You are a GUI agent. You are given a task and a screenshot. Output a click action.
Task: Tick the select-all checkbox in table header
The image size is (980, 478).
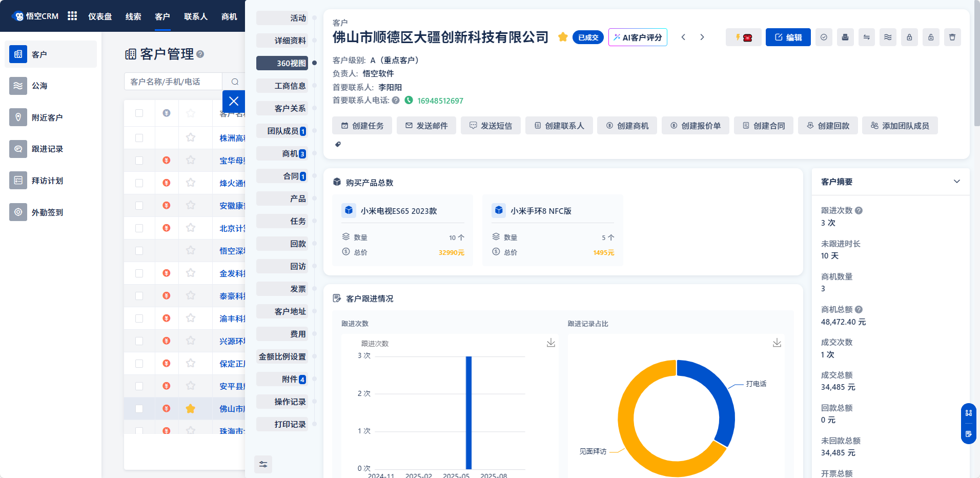[139, 113]
